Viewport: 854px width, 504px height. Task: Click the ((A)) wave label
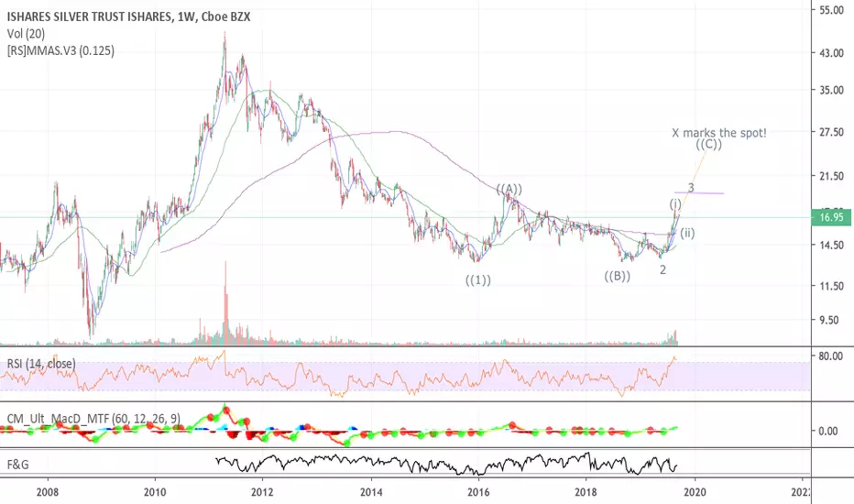509,190
